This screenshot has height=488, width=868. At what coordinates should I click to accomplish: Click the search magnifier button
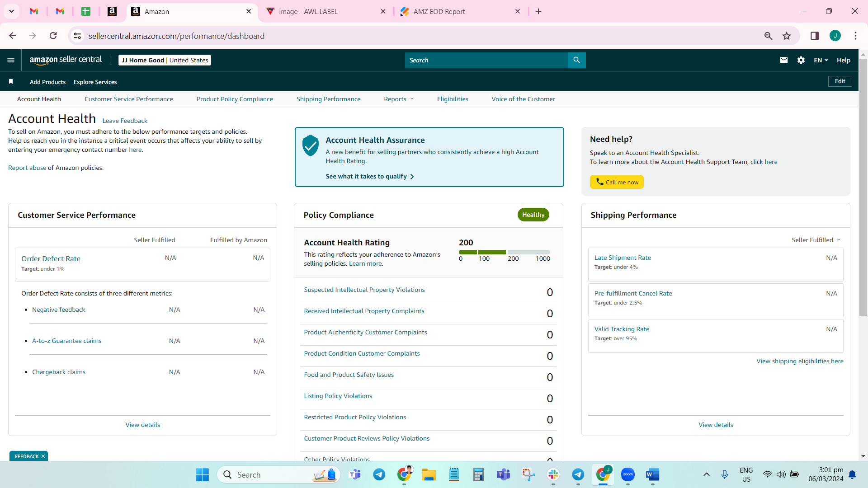(x=576, y=60)
